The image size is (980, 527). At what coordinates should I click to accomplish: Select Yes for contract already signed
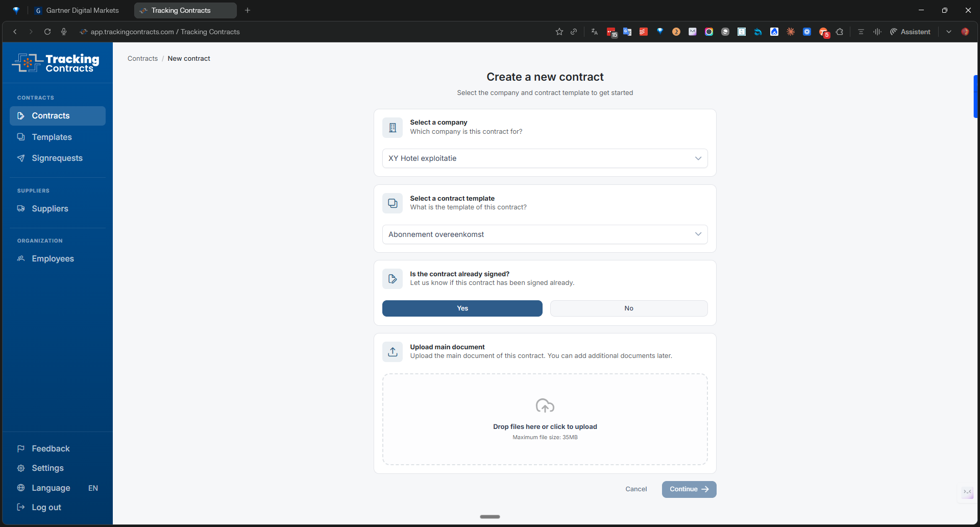[x=462, y=308]
